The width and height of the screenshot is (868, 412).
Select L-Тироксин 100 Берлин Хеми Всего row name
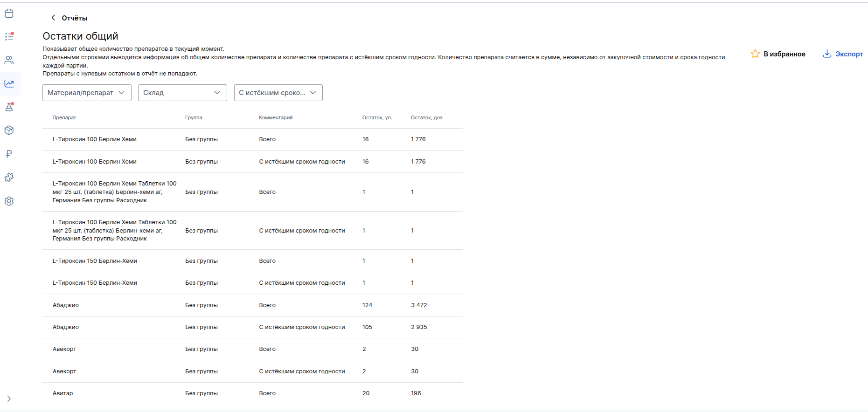[95, 139]
